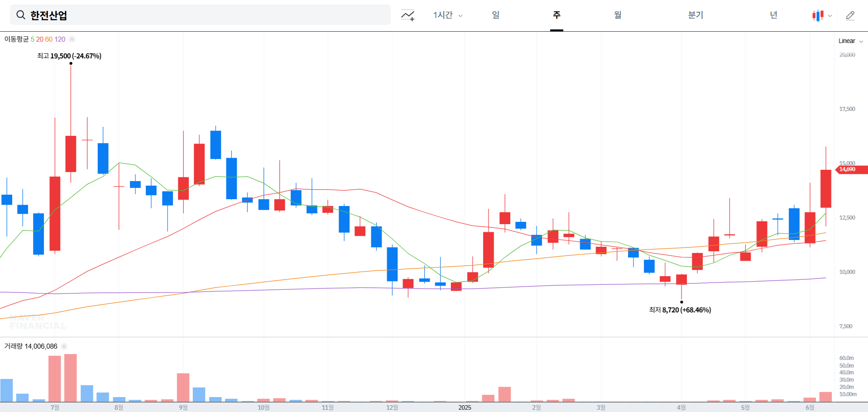This screenshot has width=868, height=412.
Task: Click the 7,500 price axis label
Action: (846, 326)
